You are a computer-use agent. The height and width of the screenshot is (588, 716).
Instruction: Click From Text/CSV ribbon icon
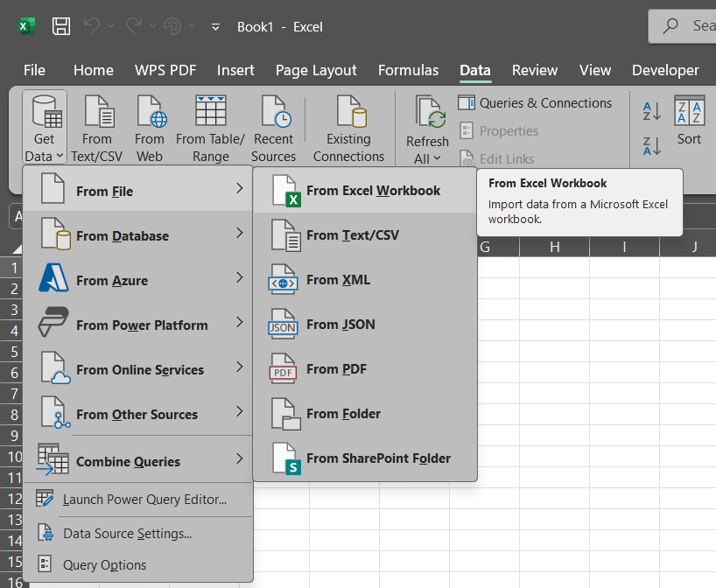(x=97, y=129)
